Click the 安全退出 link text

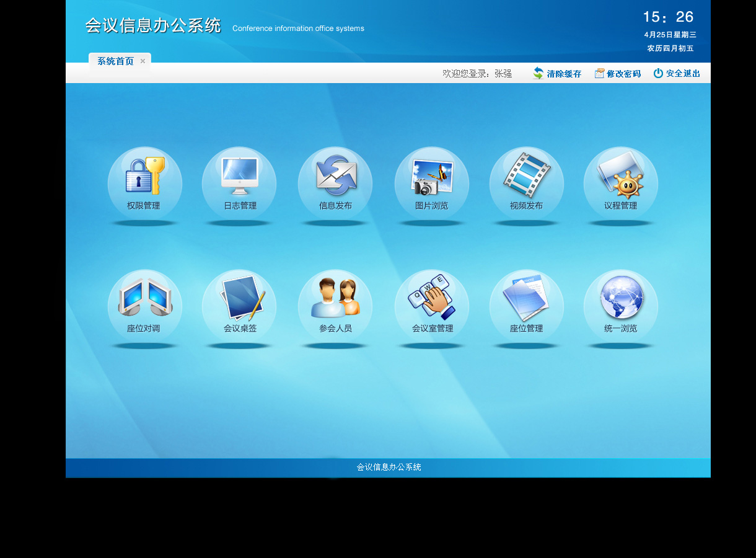[683, 73]
